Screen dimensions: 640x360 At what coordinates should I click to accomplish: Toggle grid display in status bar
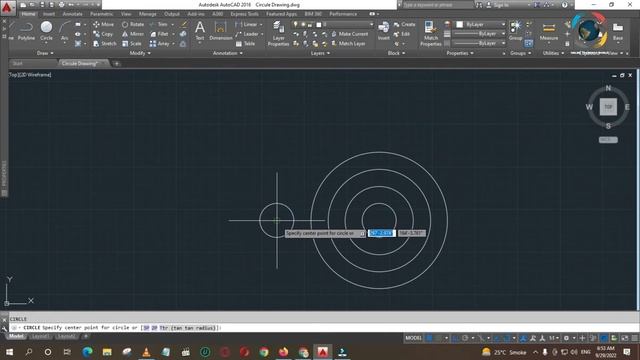(x=429, y=338)
